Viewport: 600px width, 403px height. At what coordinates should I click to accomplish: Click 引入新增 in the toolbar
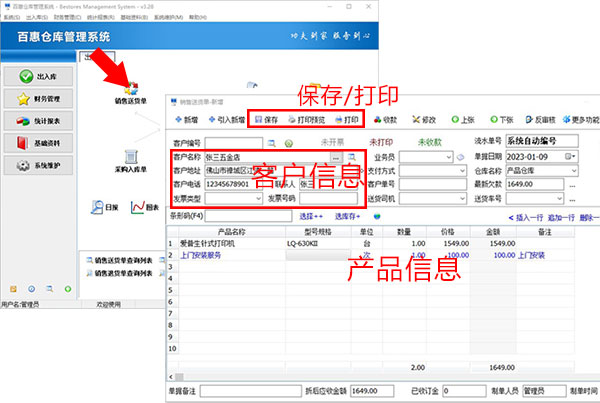(x=227, y=120)
